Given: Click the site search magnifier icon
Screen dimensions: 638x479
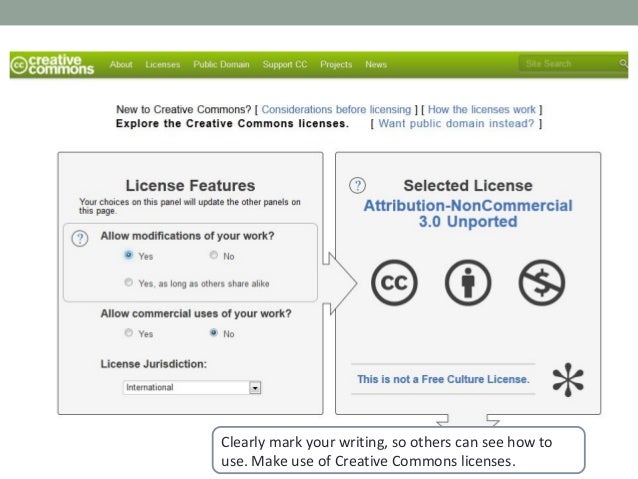Looking at the screenshot, I should click(623, 63).
